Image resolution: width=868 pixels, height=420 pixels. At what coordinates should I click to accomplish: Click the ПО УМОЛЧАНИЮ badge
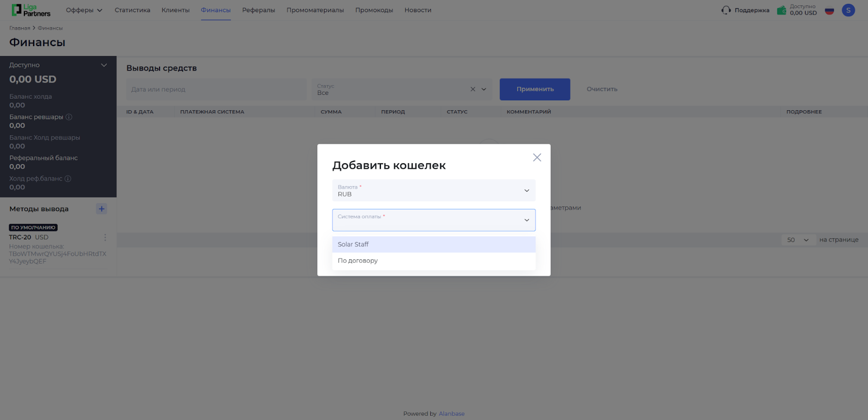[33, 227]
